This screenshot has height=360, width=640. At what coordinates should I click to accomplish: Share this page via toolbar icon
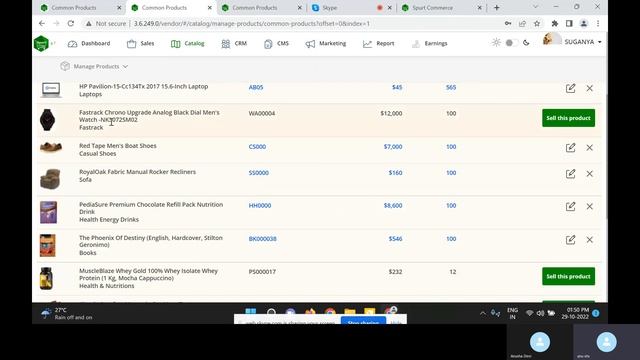point(522,24)
